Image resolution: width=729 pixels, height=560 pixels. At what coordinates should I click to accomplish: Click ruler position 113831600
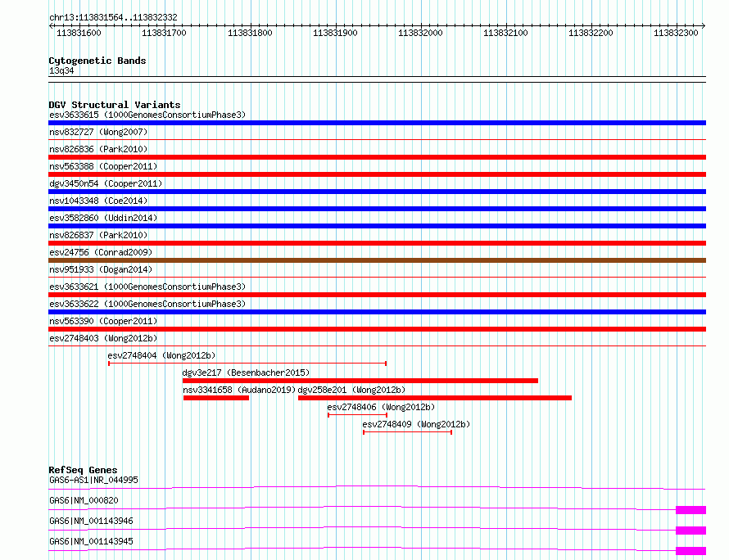point(79,33)
